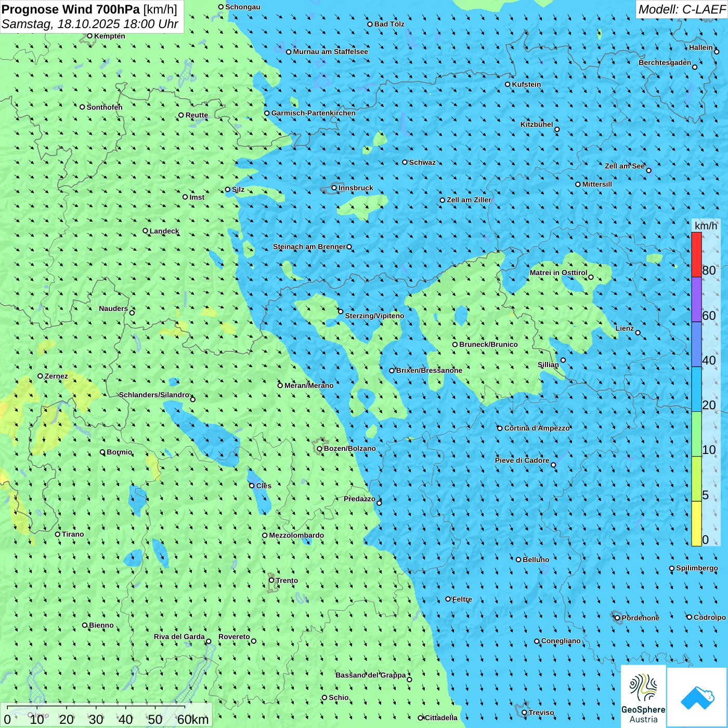Click the Treviso location marker
Screen dimensions: 728x728
pos(524,712)
